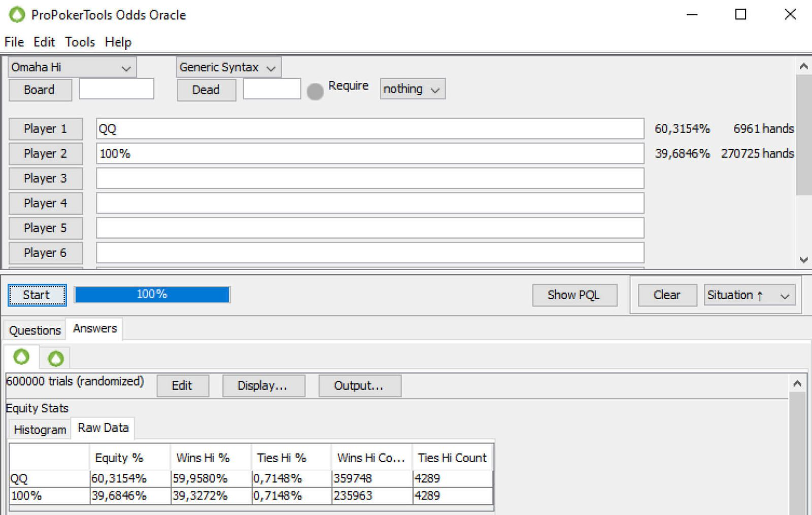Switch to the Histogram tab
Image resolution: width=812 pixels, height=515 pixels.
pyautogui.click(x=40, y=430)
